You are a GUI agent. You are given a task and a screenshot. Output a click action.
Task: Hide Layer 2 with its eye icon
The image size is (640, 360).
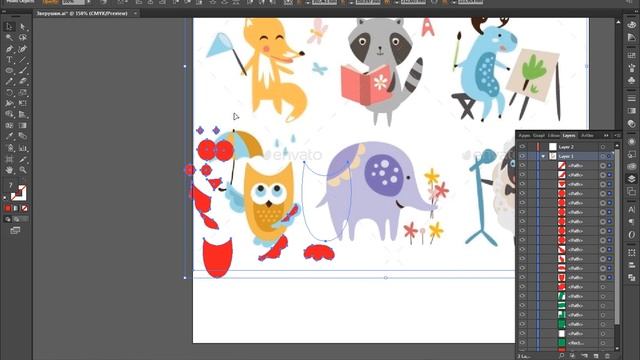click(522, 147)
